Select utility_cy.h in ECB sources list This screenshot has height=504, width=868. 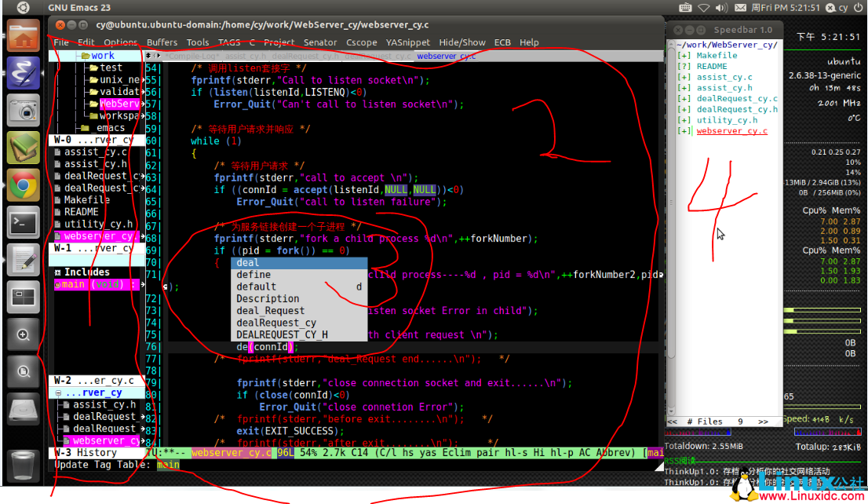click(98, 225)
